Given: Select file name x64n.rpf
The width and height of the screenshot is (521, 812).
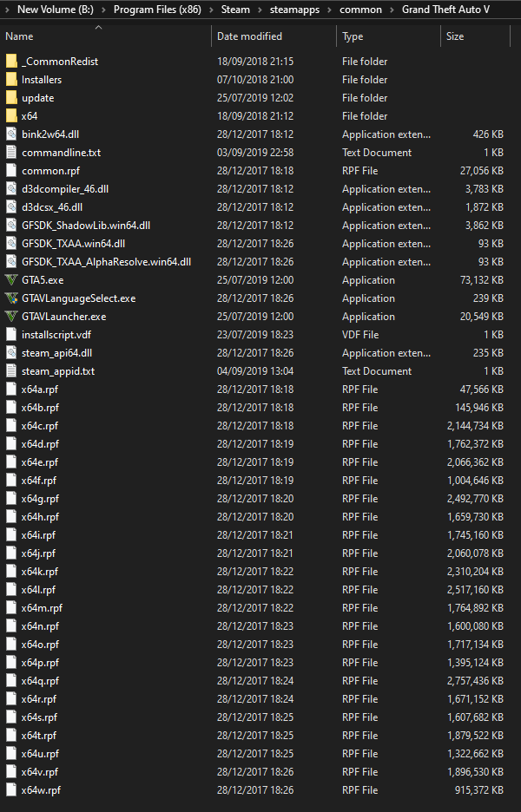Looking at the screenshot, I should (x=40, y=626).
